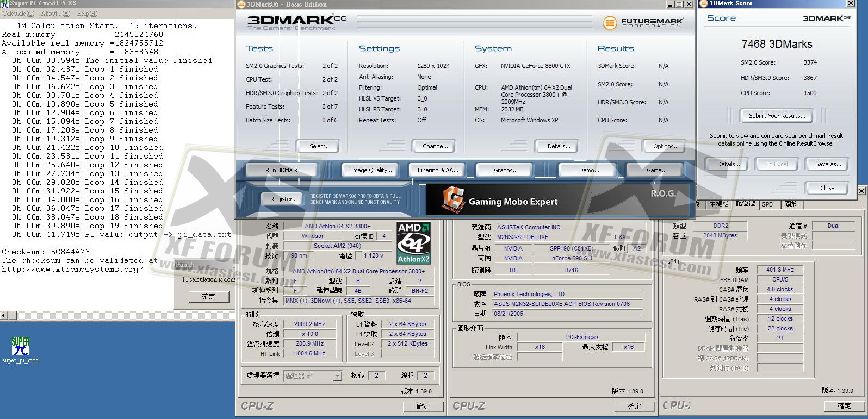868x419 pixels.
Task: Click 確定 in CPU-Z mainboard window
Action: pos(634,406)
